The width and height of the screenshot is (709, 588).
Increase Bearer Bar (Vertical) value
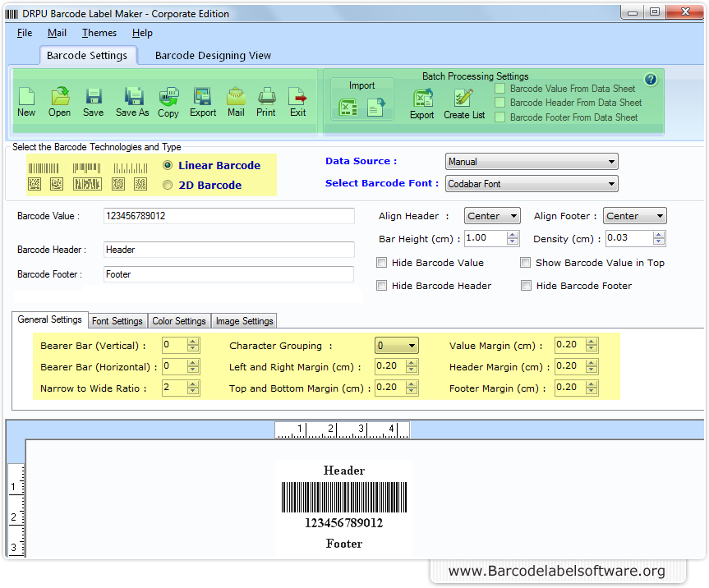click(x=193, y=342)
